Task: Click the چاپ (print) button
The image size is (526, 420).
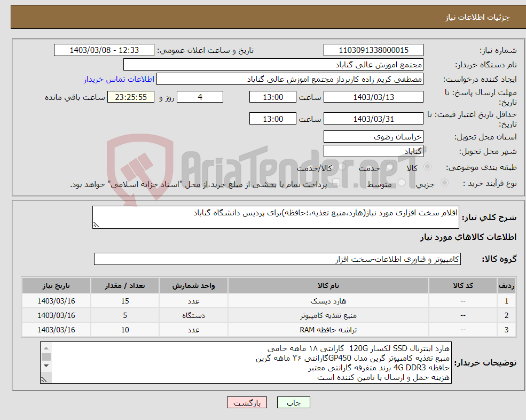Action: coord(294,402)
